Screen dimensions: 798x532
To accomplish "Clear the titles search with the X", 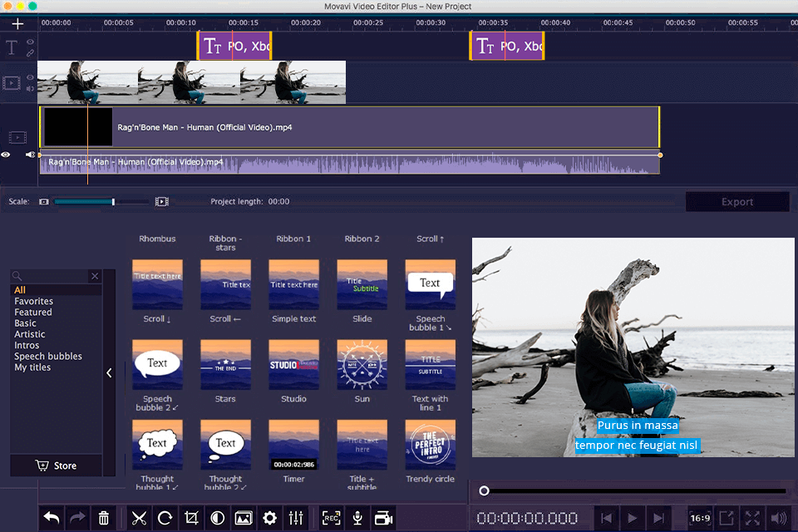I will tap(95, 276).
